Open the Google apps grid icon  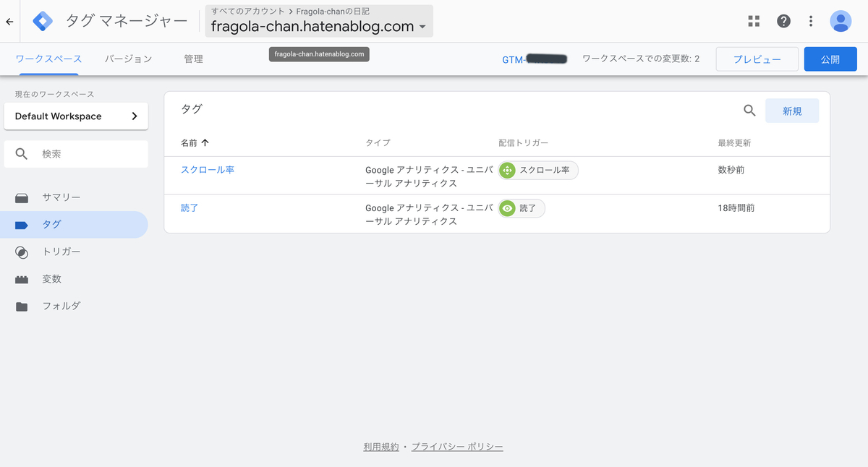754,21
